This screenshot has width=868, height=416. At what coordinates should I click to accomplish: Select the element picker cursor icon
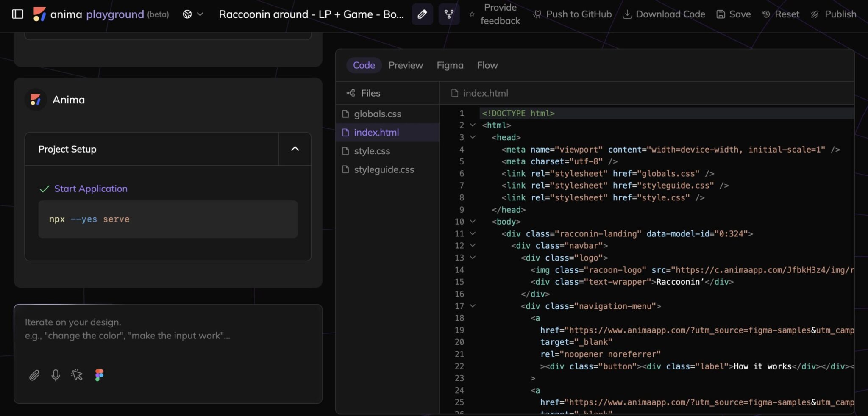(x=77, y=375)
